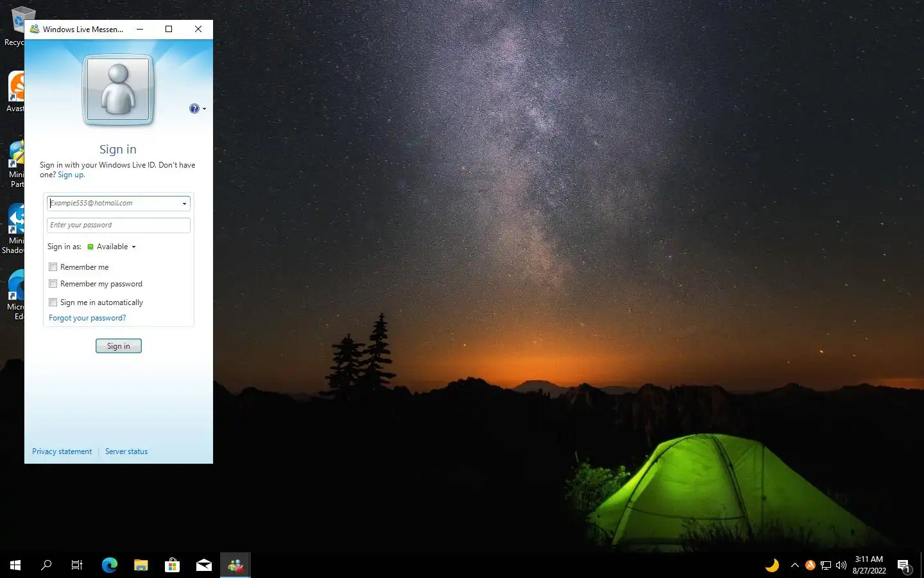Screen dimensions: 924x578
Task: Click the Show desktop strip
Action: [922, 565]
